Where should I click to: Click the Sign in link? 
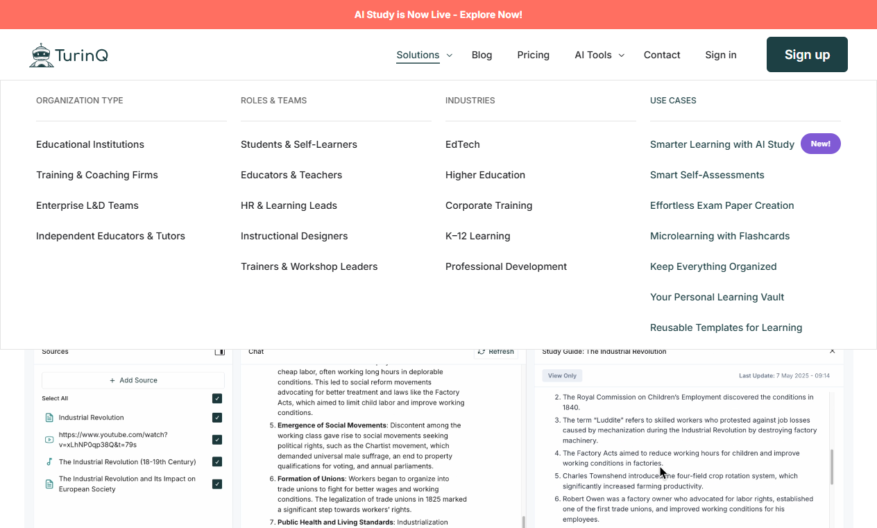coord(720,55)
